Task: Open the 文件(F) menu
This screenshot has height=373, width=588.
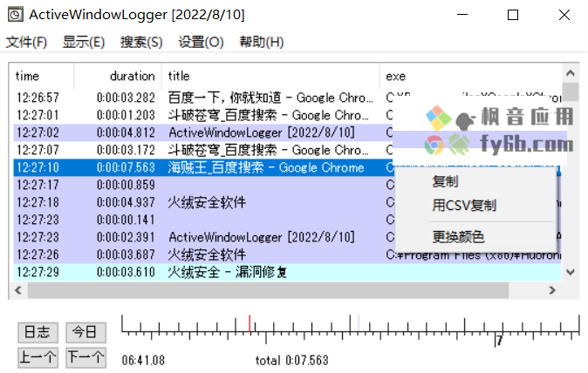Action: tap(26, 42)
